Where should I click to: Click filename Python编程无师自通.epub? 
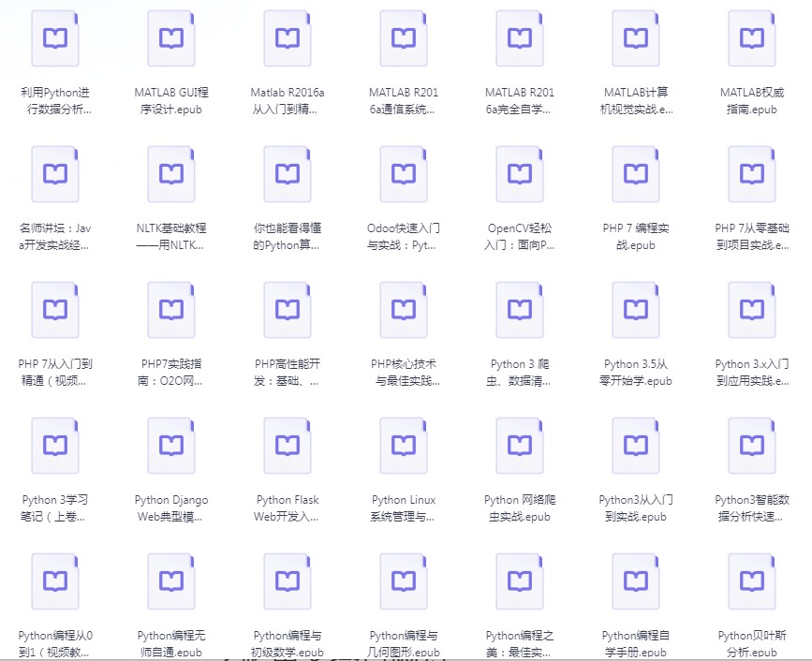click(x=170, y=643)
